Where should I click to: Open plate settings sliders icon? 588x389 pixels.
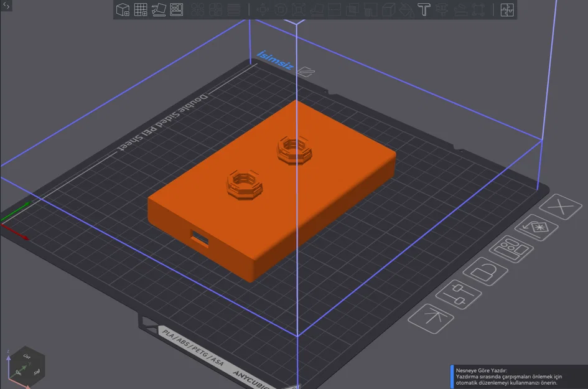459,294
